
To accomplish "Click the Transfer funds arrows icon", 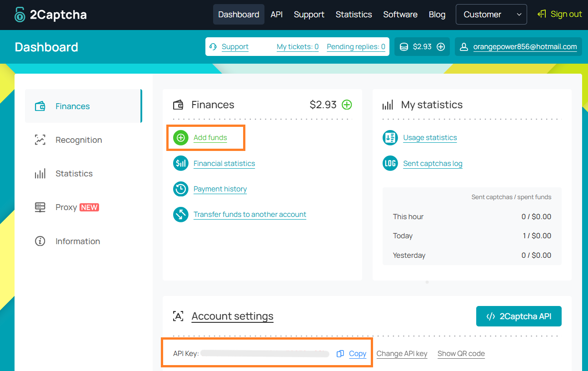I will (x=180, y=214).
